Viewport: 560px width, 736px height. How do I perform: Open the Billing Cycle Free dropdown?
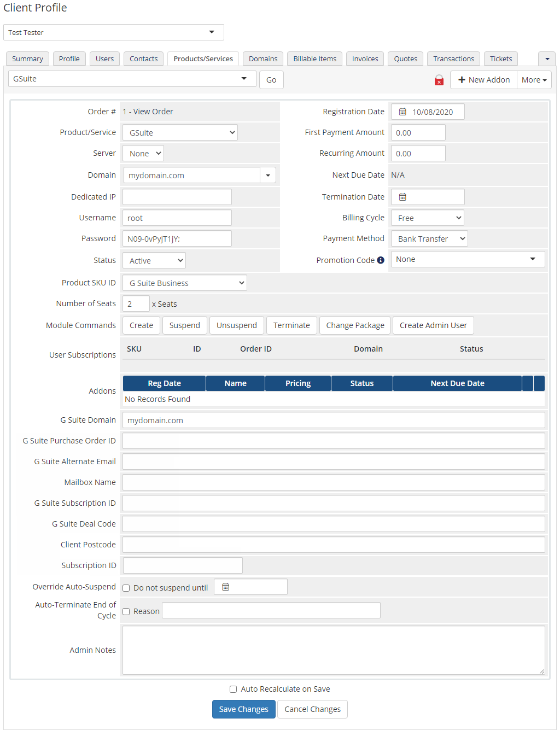(x=428, y=218)
